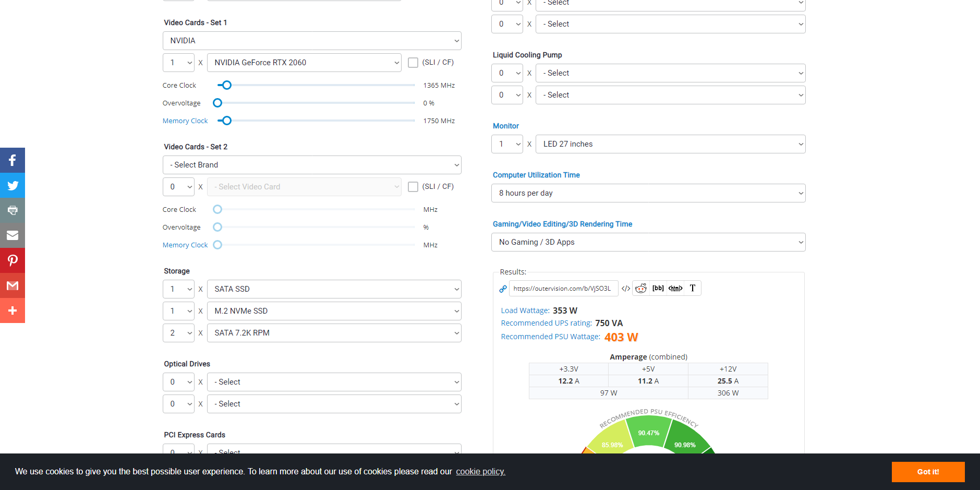This screenshot has height=490, width=980.
Task: Open the NVIDIA GeForce RTX 2060 card dropdown
Action: (x=304, y=63)
